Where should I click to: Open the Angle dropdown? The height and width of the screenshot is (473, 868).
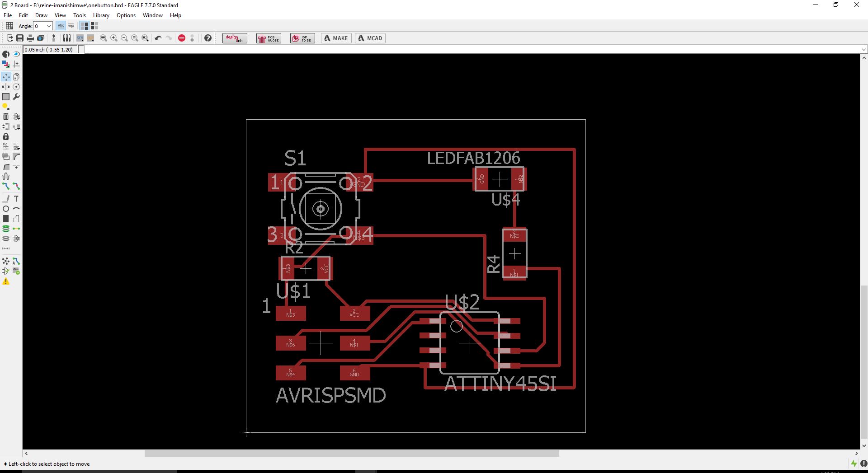pos(48,26)
